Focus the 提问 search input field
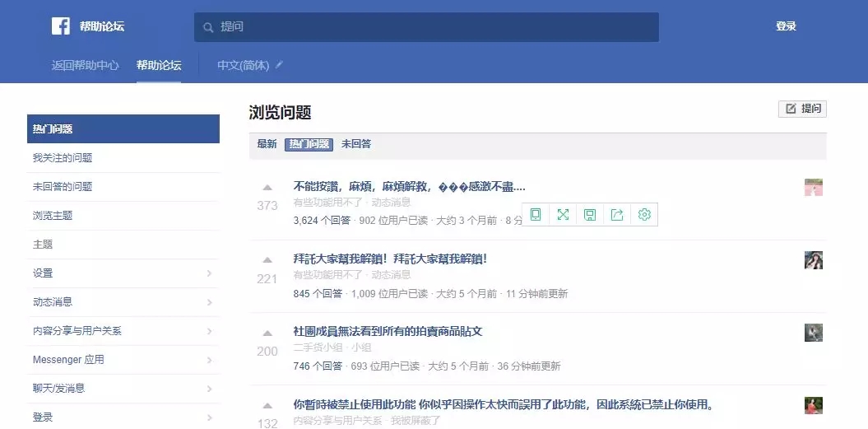868x429 pixels. [x=426, y=27]
